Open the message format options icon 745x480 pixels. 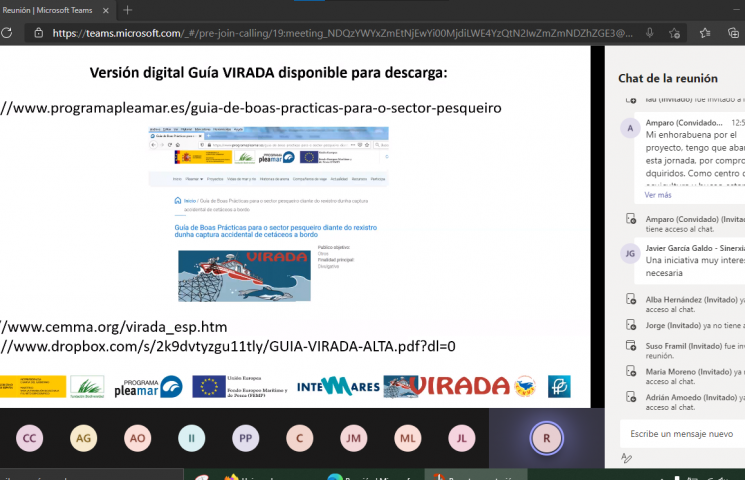(x=627, y=458)
